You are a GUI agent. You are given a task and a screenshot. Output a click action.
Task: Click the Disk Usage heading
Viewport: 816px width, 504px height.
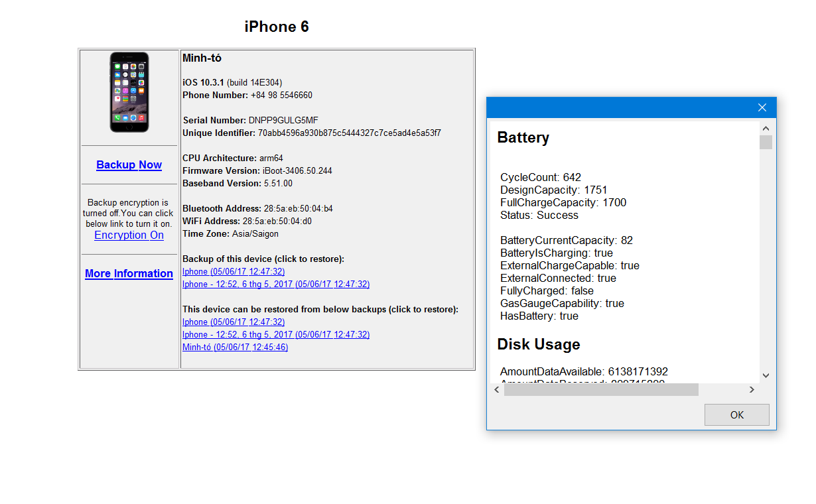pos(539,344)
